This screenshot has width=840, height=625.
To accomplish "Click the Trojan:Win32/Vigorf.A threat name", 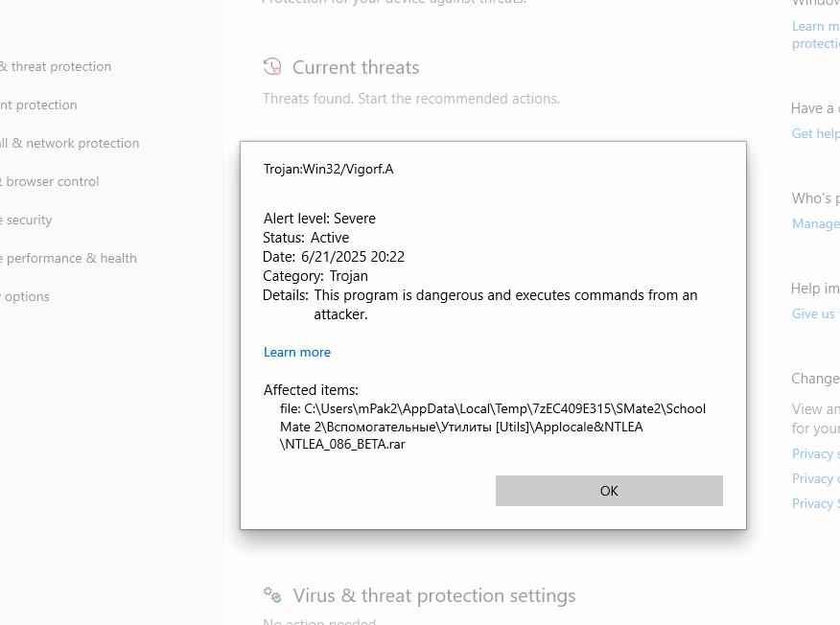I will [x=328, y=170].
